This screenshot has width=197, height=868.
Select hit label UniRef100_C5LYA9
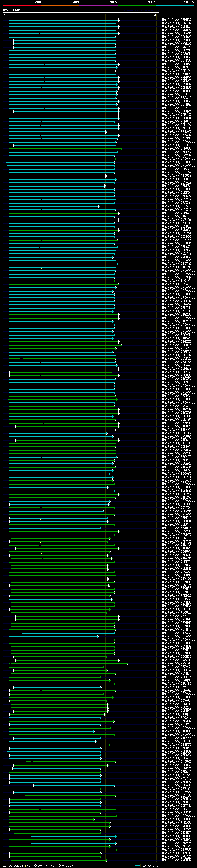pyautogui.click(x=177, y=128)
